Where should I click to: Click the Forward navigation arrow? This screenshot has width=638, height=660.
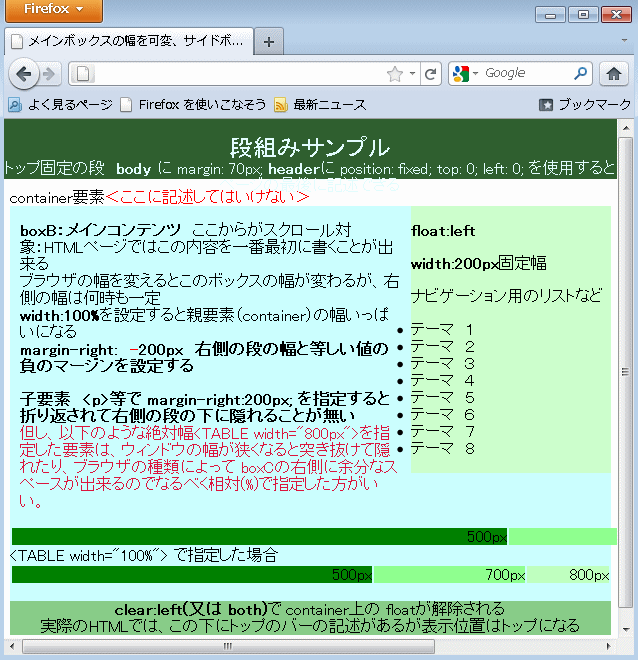[48, 73]
